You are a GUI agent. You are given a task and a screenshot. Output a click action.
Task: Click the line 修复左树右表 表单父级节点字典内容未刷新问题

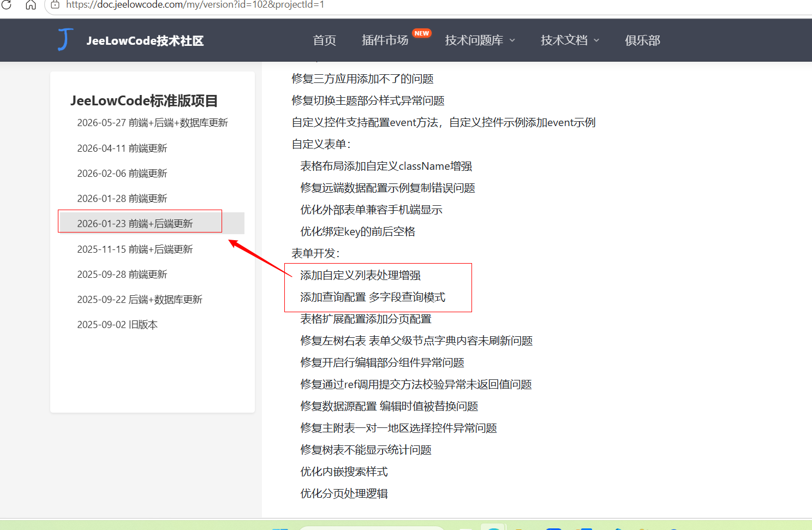416,341
